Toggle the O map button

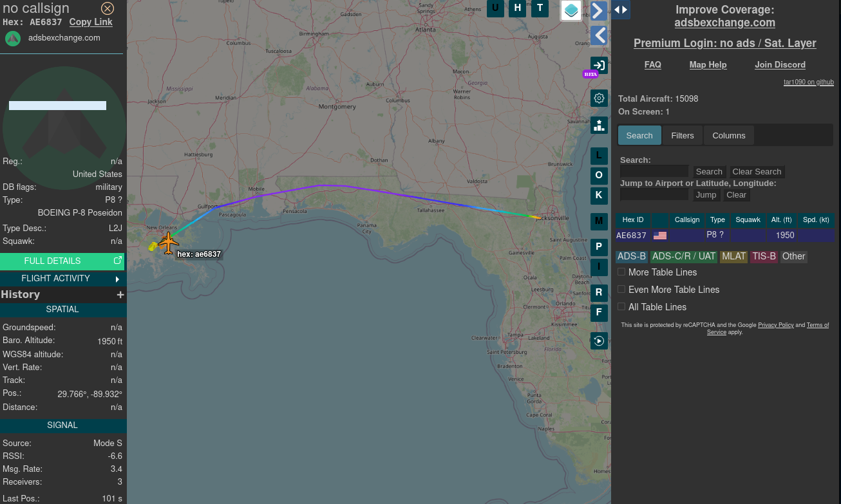(x=599, y=176)
